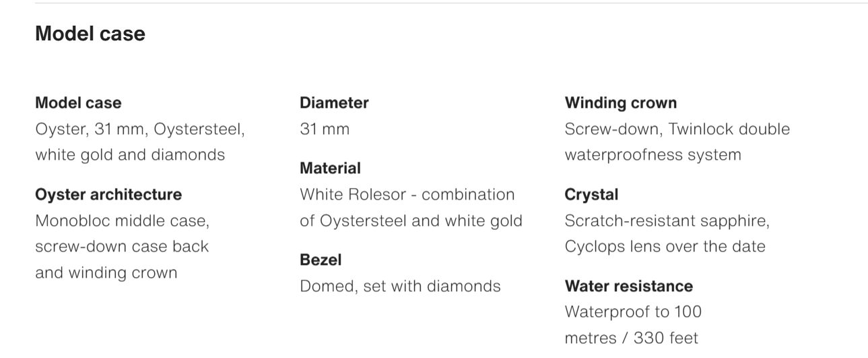Image resolution: width=868 pixels, height=358 pixels.
Task: Select the "Oyster, 31 mm, Oystersteel" text line
Action: click(140, 129)
